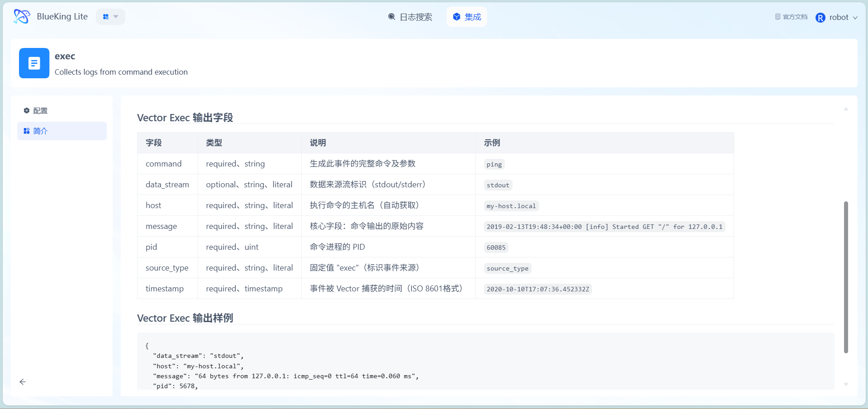
Task: Click the "host": "my-host.local" code line
Action: tap(199, 366)
